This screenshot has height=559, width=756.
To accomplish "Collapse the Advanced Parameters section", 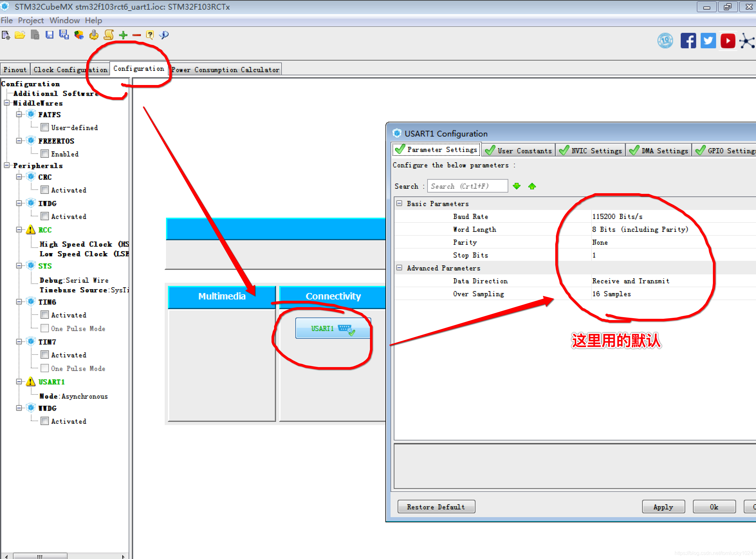I will [x=399, y=268].
